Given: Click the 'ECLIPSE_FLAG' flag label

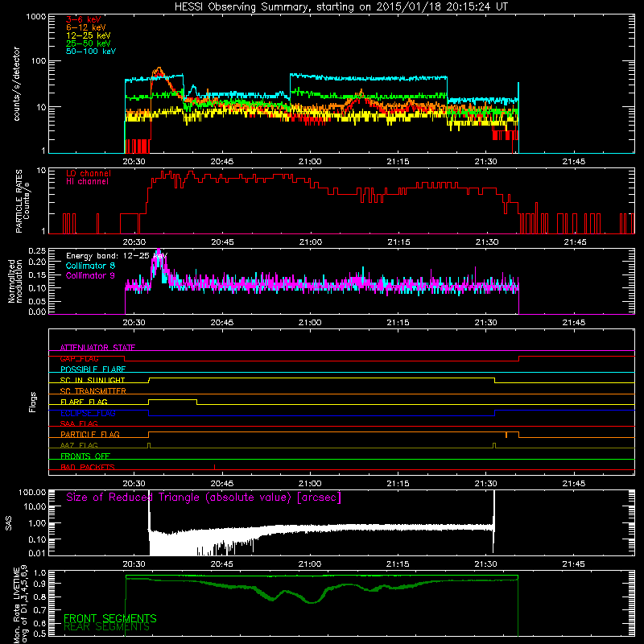Looking at the screenshot, I should click(x=88, y=413).
